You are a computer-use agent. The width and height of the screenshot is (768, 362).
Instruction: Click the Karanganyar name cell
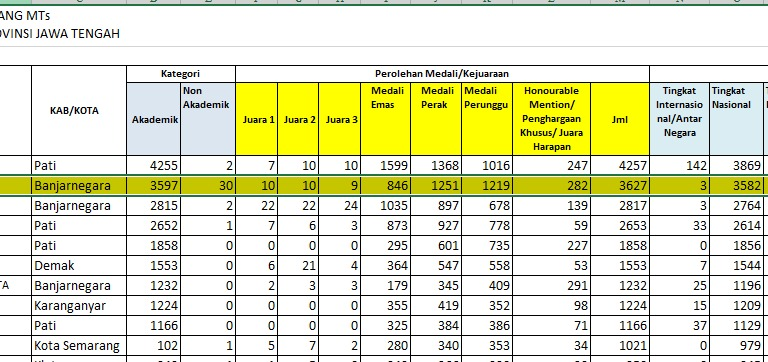click(x=79, y=306)
